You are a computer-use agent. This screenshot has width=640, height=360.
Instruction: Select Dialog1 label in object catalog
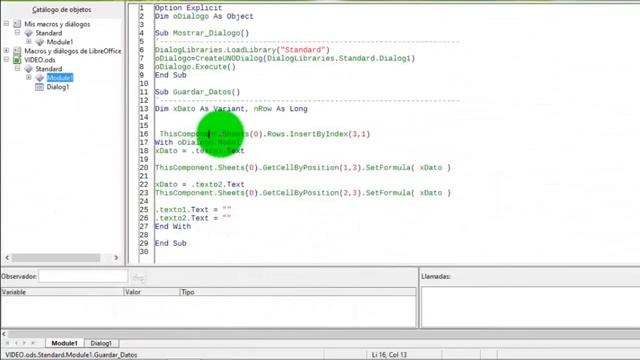point(58,87)
